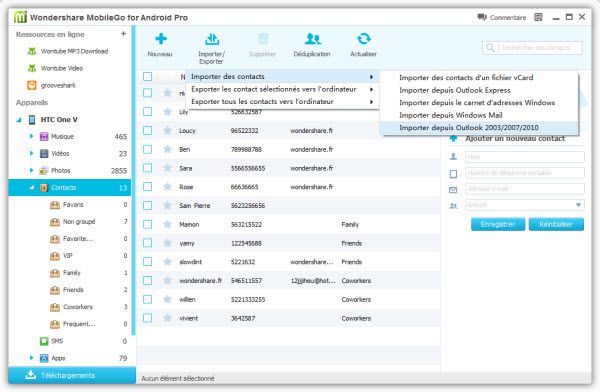The image size is (600, 392).
Task: Check the Sam Pierre contact checkbox
Action: tap(147, 206)
